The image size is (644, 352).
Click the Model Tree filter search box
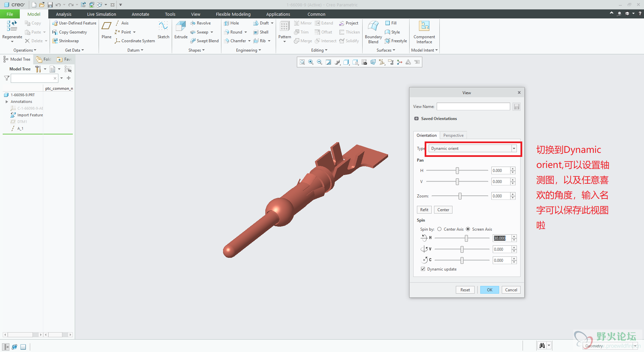34,78
